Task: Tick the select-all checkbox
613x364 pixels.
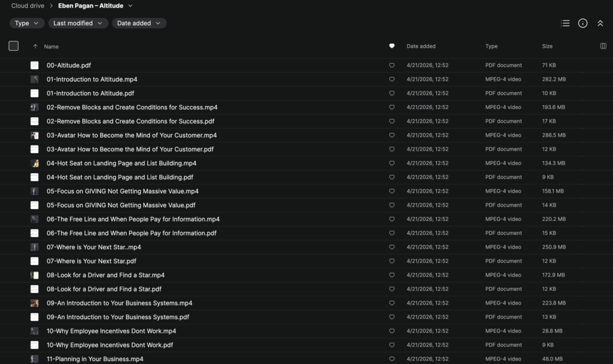Action: point(14,46)
